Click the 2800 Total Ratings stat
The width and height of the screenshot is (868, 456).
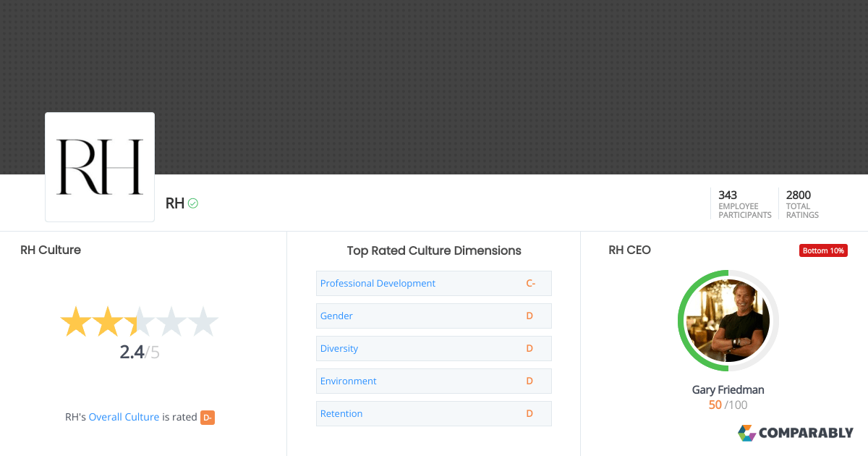[x=801, y=204]
